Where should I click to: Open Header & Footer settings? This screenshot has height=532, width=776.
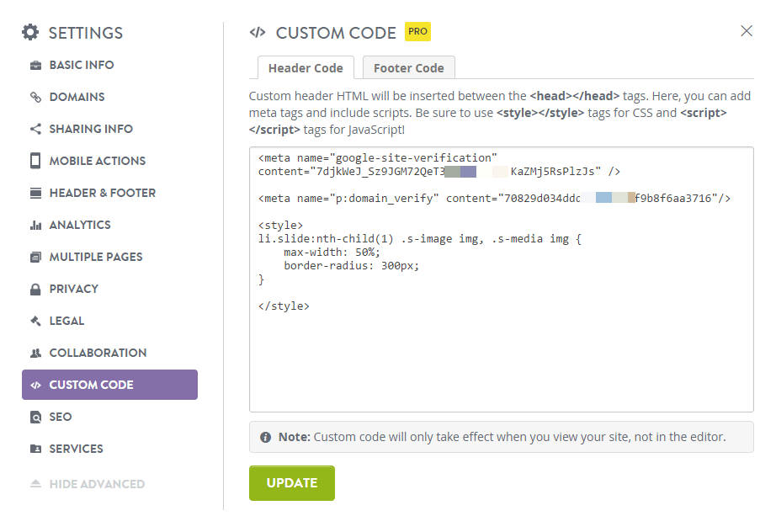point(102,193)
